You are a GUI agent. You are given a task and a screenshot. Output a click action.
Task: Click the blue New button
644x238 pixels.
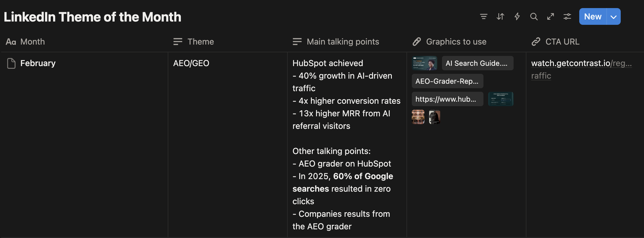(x=593, y=16)
